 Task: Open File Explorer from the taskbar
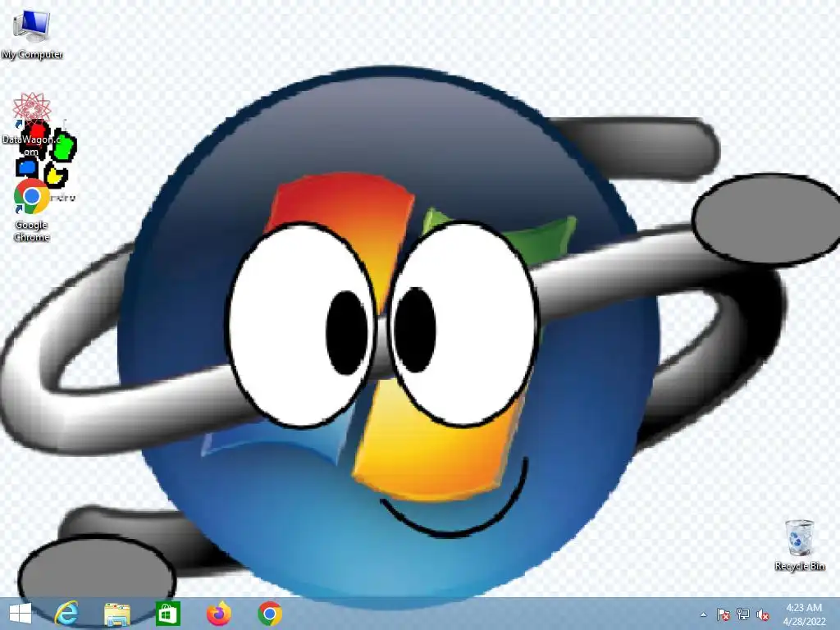[116, 614]
